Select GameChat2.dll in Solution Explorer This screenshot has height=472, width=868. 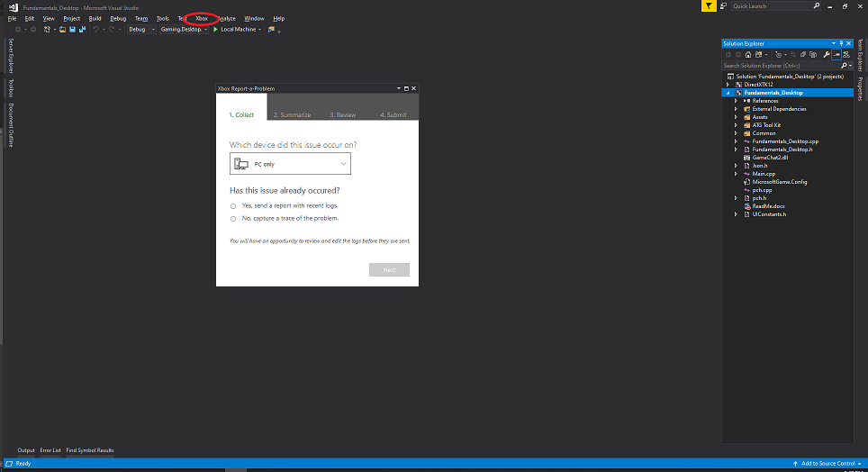(x=770, y=158)
